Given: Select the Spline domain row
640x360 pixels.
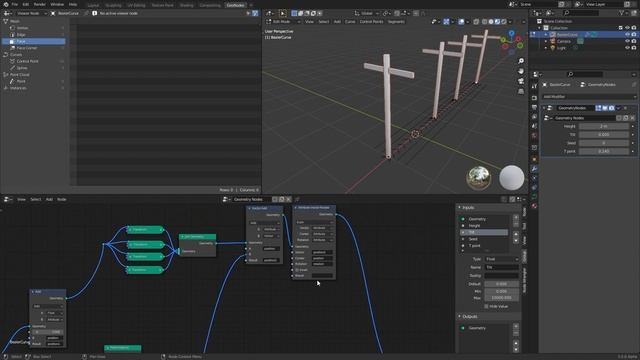Looking at the screenshot, I should (33, 68).
